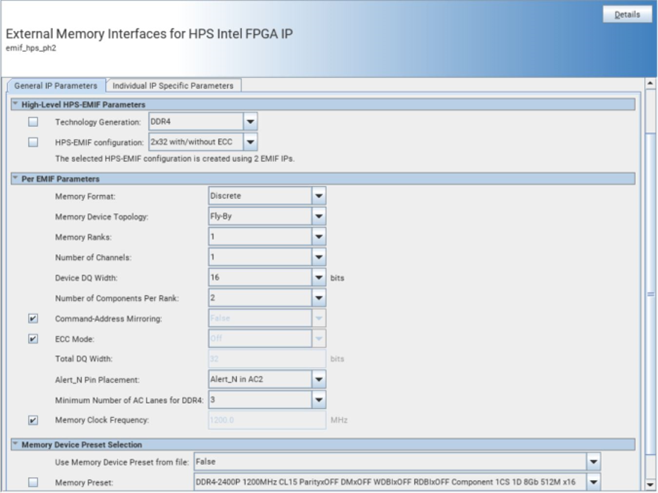Open the Memory Format dropdown

click(318, 196)
